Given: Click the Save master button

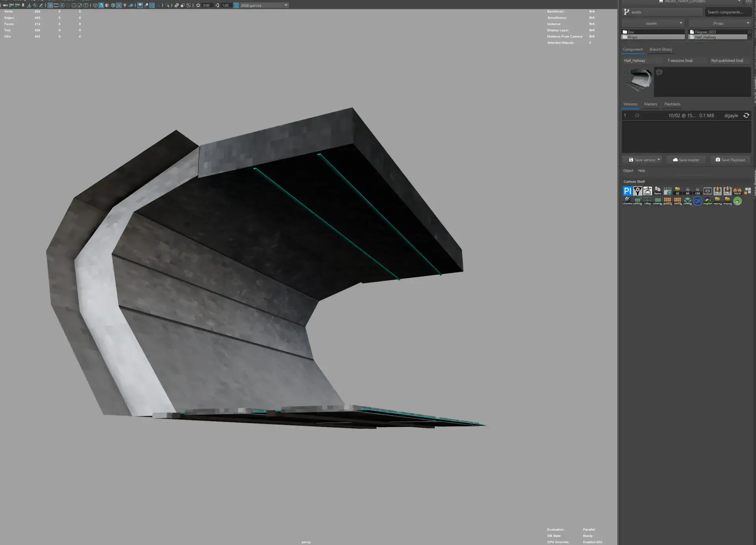Looking at the screenshot, I should 686,160.
